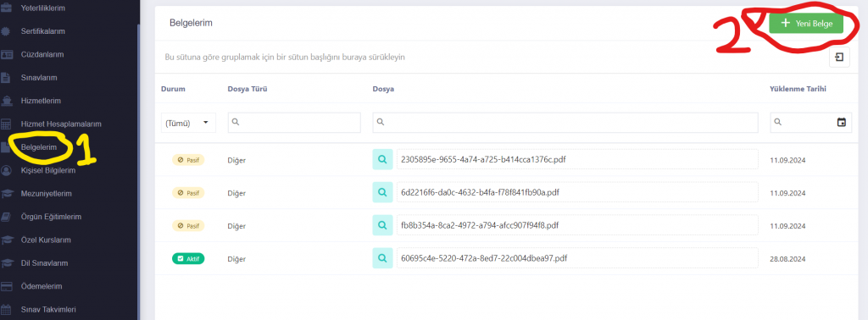Click the calendar icon beside Sınav Takvimleri

pyautogui.click(x=6, y=310)
